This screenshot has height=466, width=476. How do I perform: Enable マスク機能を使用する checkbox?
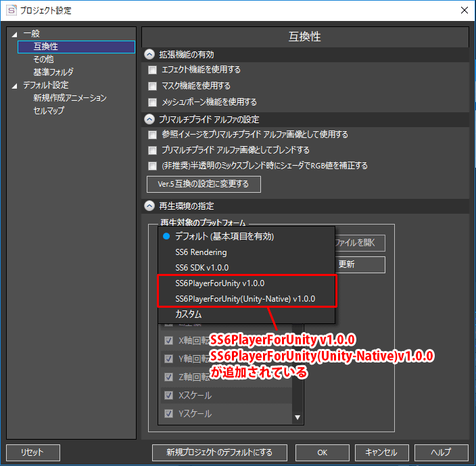click(152, 86)
